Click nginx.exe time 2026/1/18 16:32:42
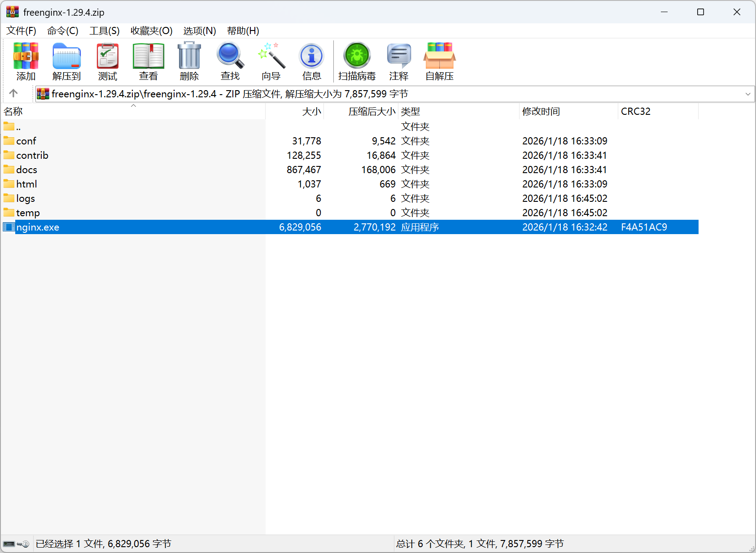Image resolution: width=756 pixels, height=553 pixels. pos(565,227)
